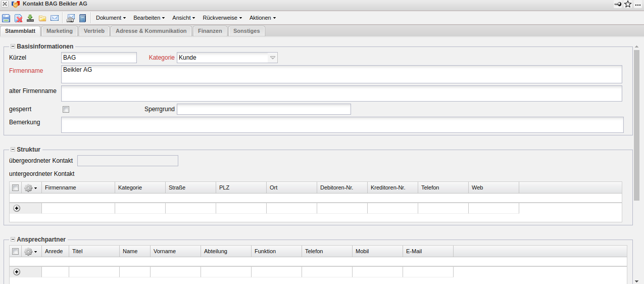The height and width of the screenshot is (284, 644).
Task: Click the envelope email icon in toolbar
Action: [55, 18]
